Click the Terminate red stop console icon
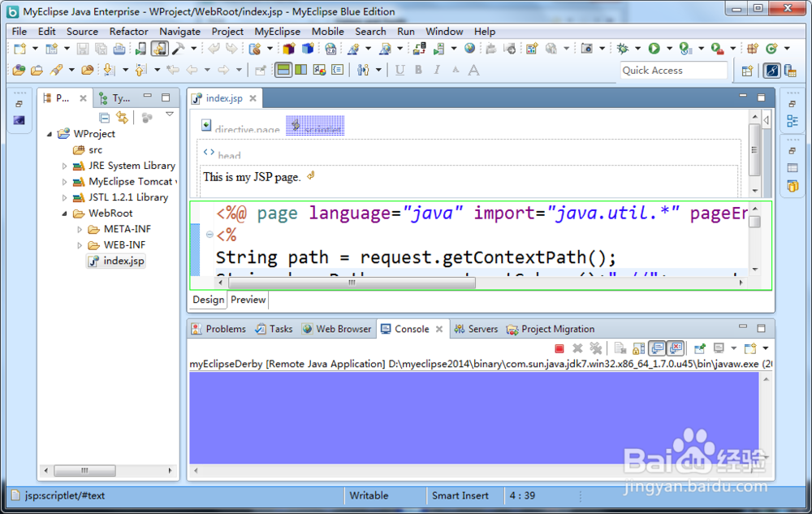812x514 pixels. [x=559, y=348]
